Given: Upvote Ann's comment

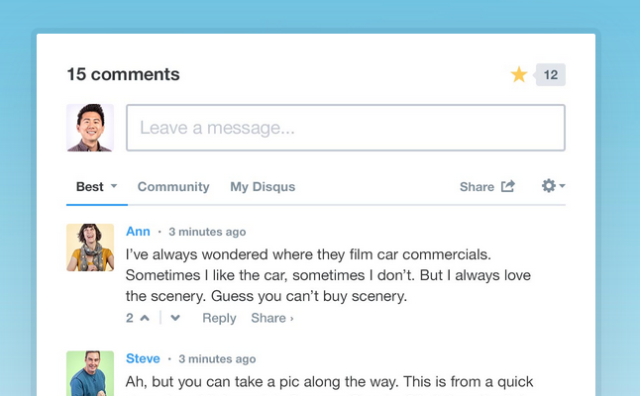Looking at the screenshot, I should click(x=144, y=318).
